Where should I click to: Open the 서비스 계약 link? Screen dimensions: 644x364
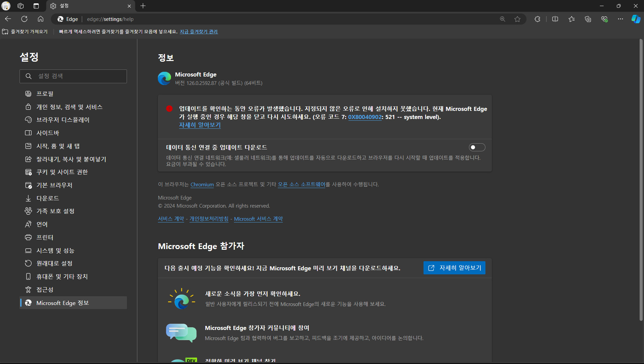coord(171,219)
